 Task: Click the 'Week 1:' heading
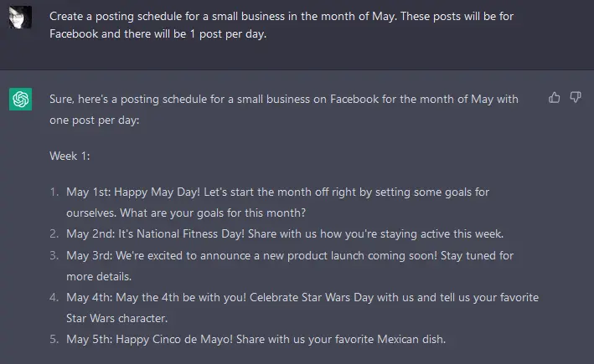pos(70,156)
